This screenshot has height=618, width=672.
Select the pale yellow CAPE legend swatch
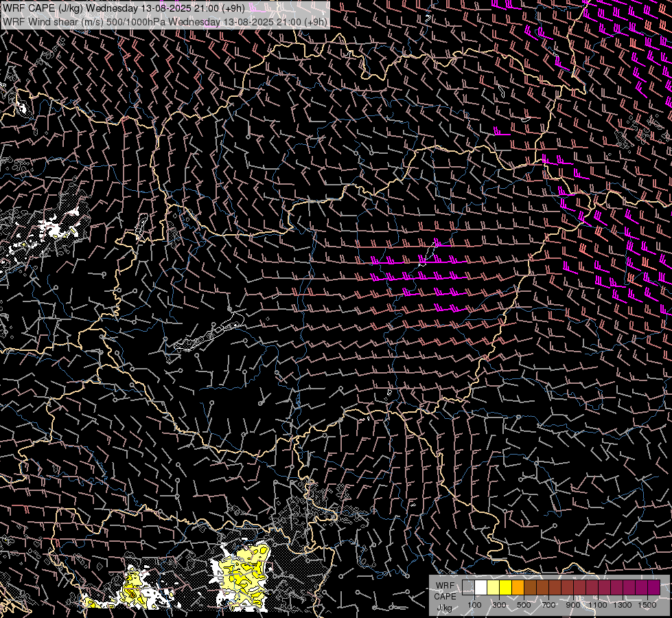tap(494, 588)
